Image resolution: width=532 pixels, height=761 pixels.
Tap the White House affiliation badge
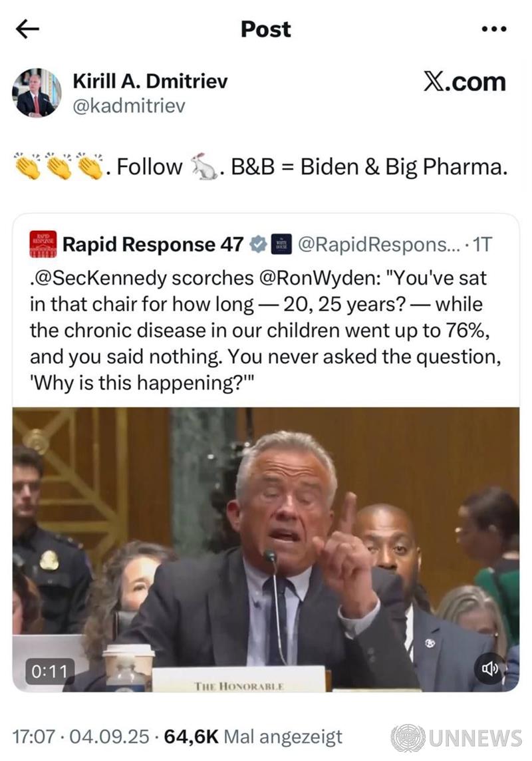click(281, 244)
